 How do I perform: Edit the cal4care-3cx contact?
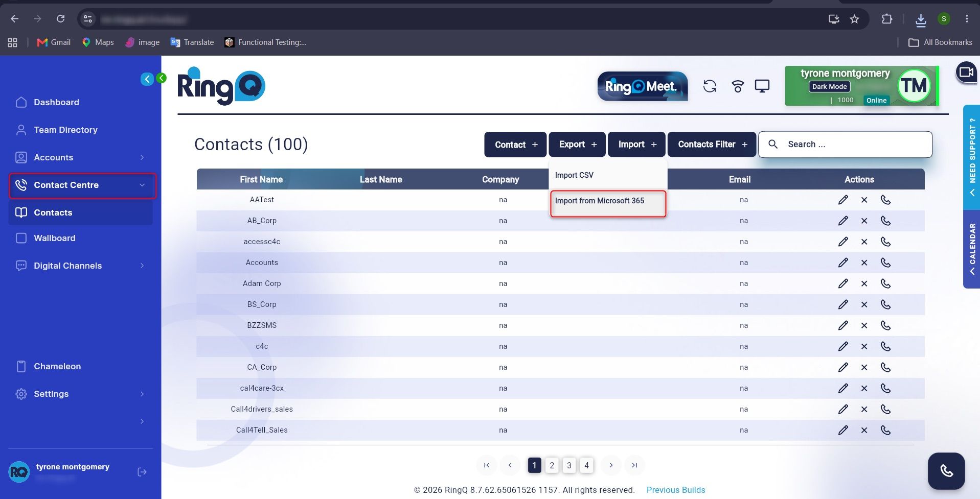coord(843,388)
